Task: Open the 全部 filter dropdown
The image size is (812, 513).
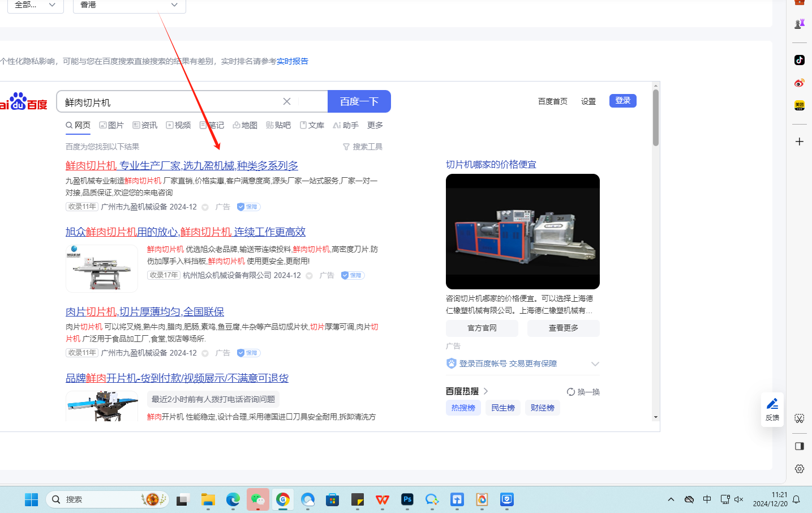Action: (x=35, y=5)
